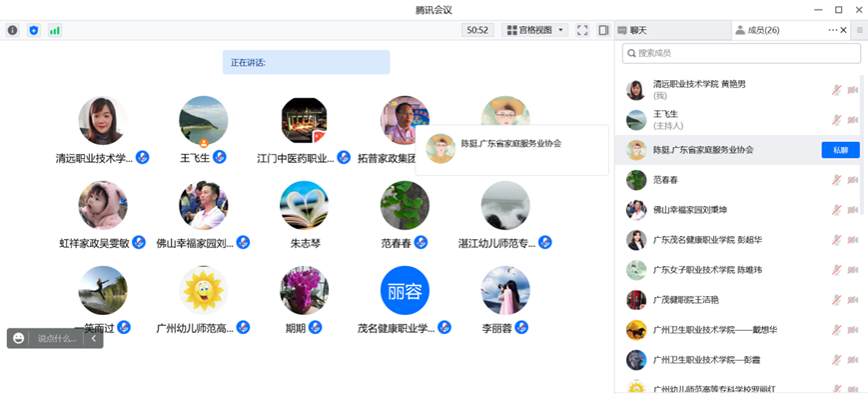868x394 pixels.
Task: Switch to the 聊天 tab
Action: pos(673,30)
